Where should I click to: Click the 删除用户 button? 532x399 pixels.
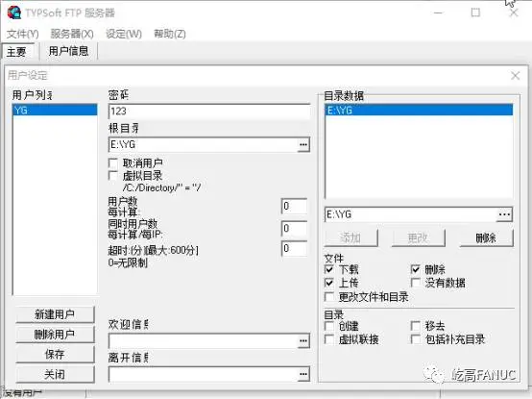tap(55, 335)
